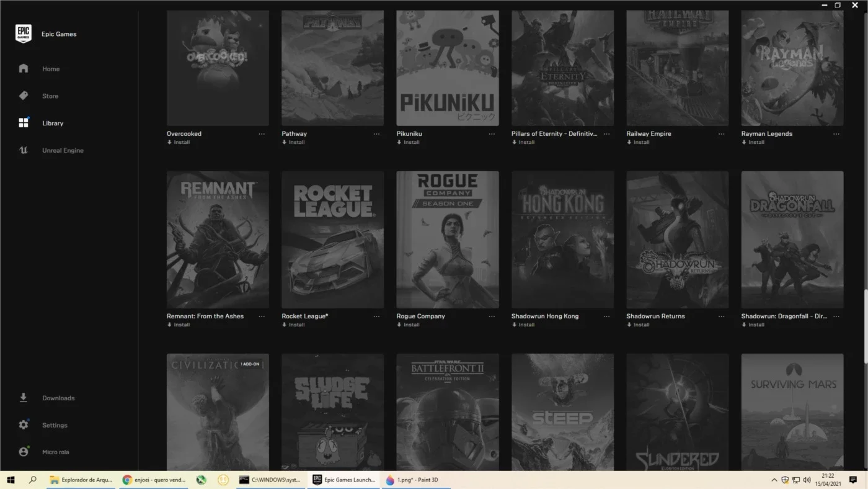Select the Surviving Mars cover thumbnail

[792, 412]
